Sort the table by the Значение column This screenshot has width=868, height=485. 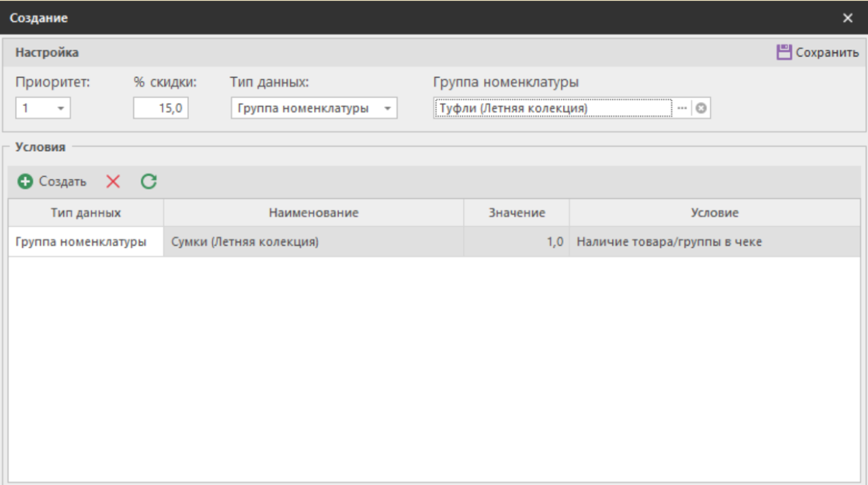point(517,213)
